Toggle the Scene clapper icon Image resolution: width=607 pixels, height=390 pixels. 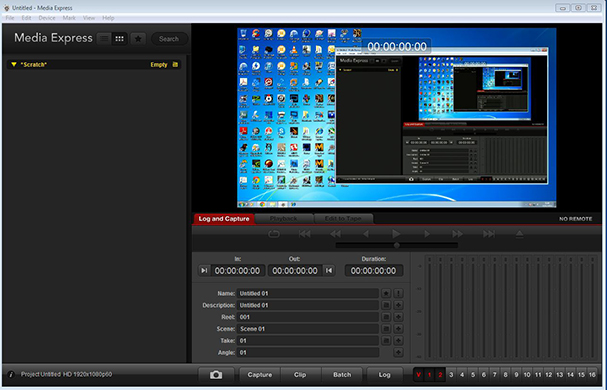tap(386, 329)
